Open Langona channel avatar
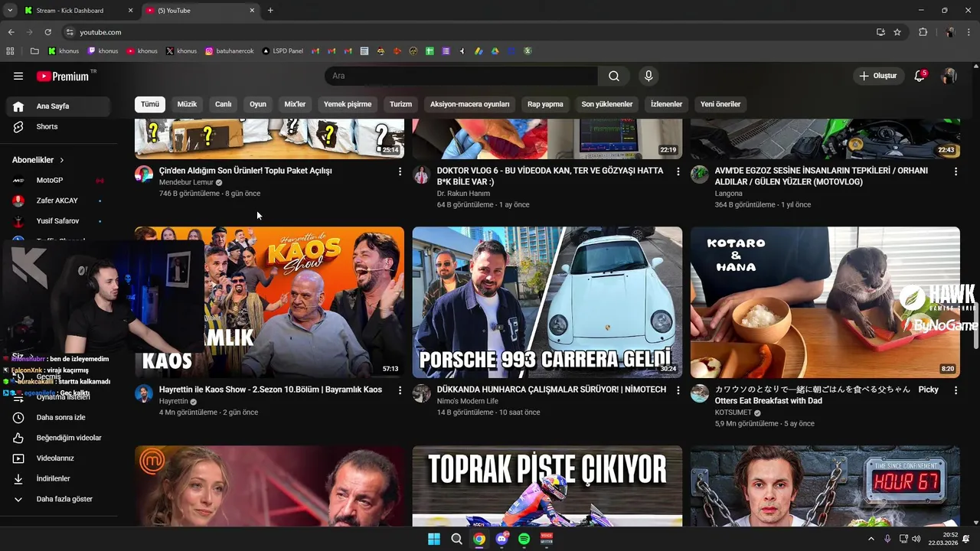This screenshot has width=980, height=551. (x=700, y=174)
